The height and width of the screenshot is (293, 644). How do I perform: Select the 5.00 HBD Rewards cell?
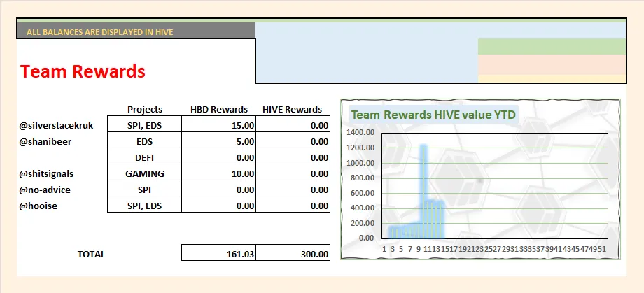218,140
